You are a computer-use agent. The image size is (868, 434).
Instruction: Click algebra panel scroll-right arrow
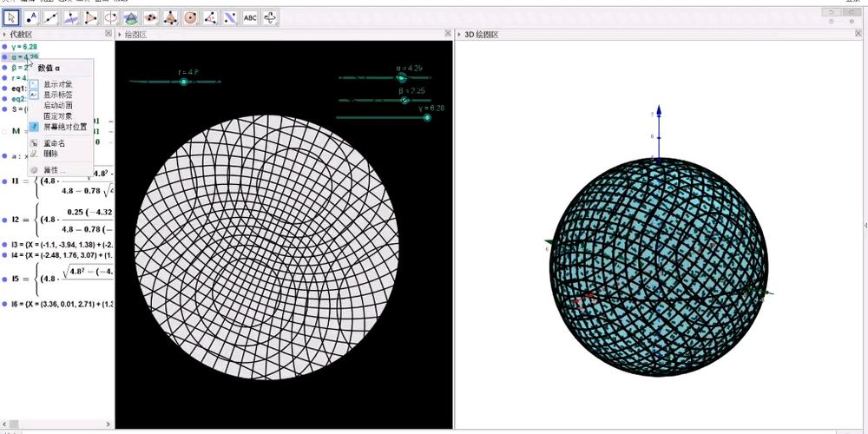(108, 424)
